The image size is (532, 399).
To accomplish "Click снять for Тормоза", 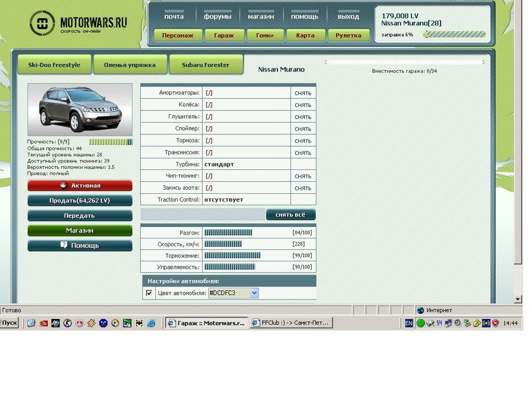I will [x=303, y=141].
